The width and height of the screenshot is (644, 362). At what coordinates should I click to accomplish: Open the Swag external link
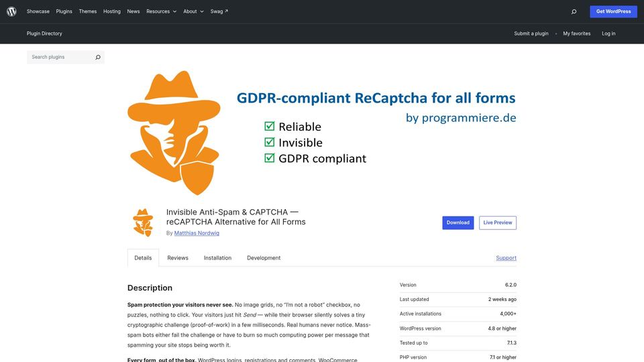(219, 11)
